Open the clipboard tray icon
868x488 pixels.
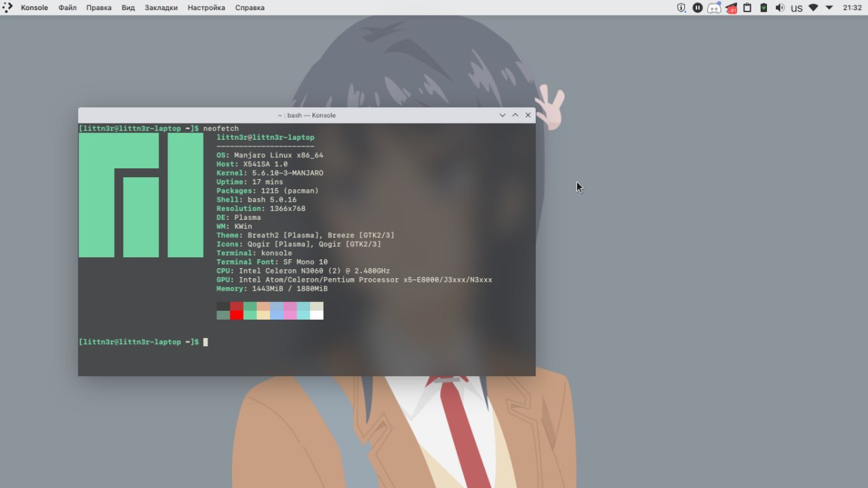[x=747, y=8]
